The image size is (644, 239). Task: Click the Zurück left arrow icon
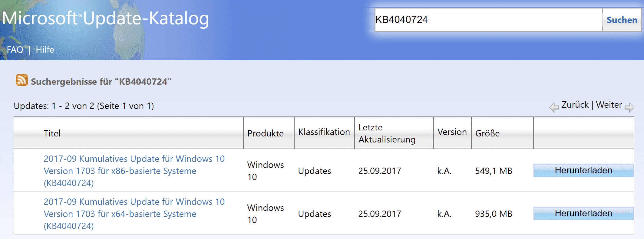tap(554, 107)
